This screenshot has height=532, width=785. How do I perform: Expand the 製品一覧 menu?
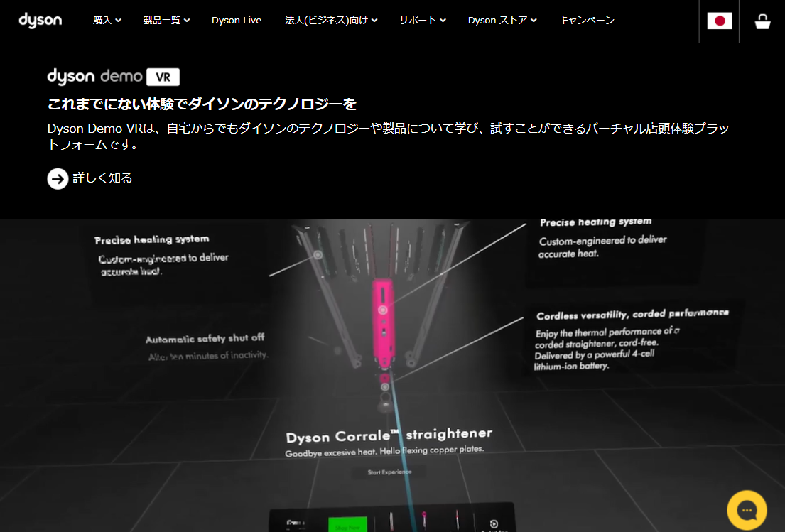point(166,21)
